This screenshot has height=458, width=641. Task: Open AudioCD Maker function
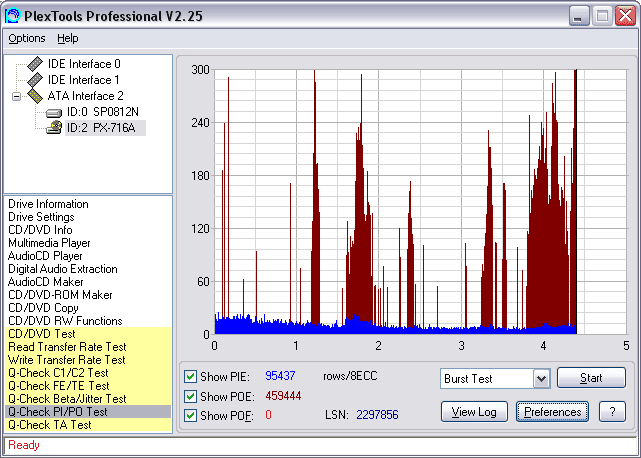[45, 282]
